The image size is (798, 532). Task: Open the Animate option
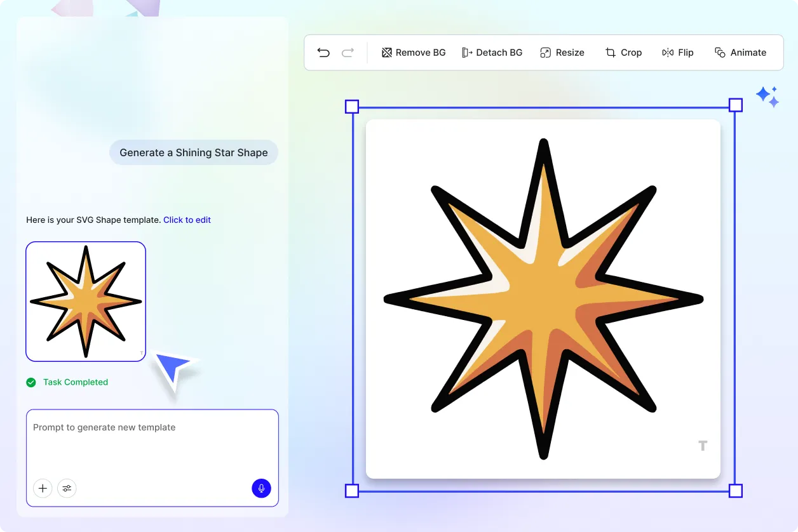coord(740,53)
